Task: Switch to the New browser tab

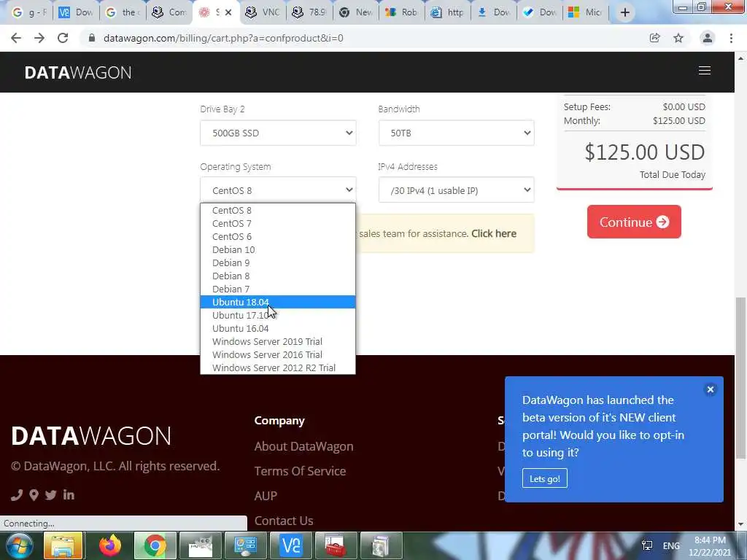Action: tap(356, 12)
